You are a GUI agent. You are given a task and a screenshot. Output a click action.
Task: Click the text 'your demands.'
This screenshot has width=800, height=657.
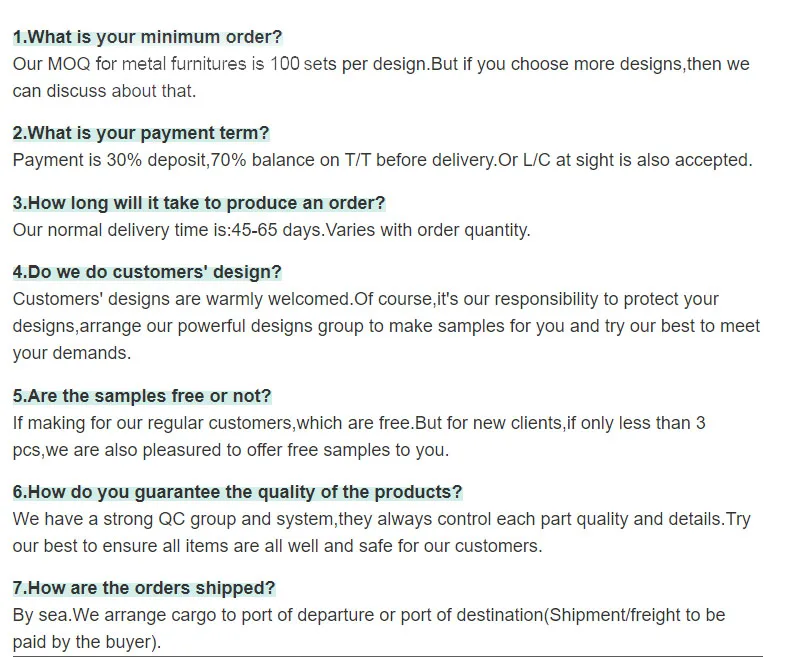(x=72, y=353)
